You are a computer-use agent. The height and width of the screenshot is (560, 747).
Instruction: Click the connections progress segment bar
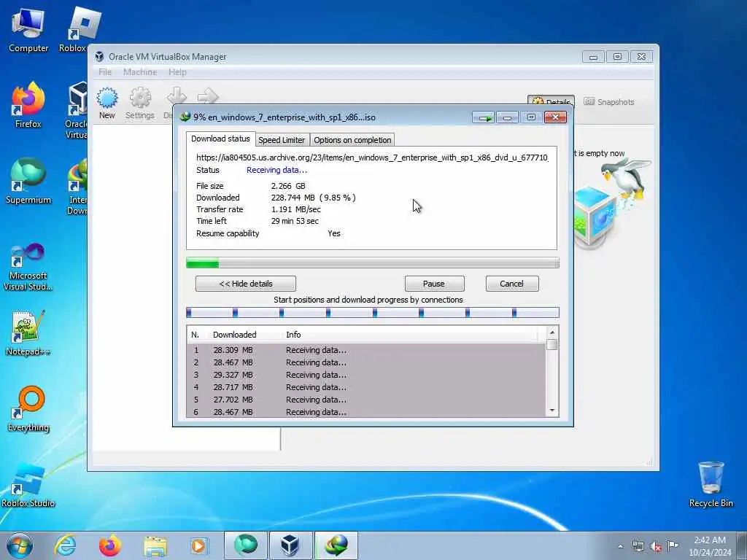(373, 312)
